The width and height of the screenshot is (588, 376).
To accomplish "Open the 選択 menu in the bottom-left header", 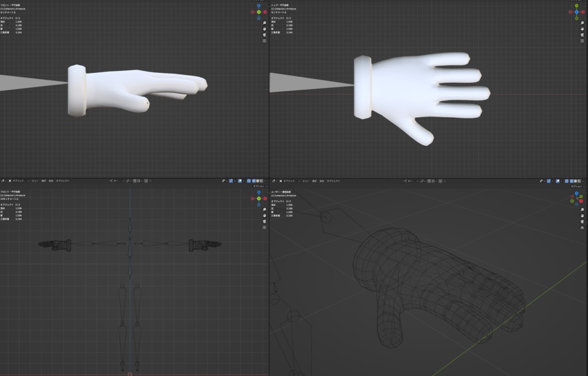I will coord(44,181).
